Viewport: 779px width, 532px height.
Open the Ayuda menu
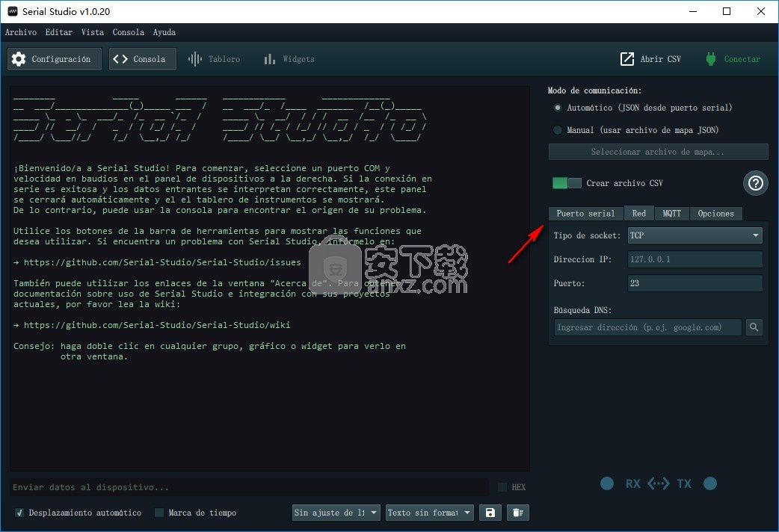pos(164,32)
